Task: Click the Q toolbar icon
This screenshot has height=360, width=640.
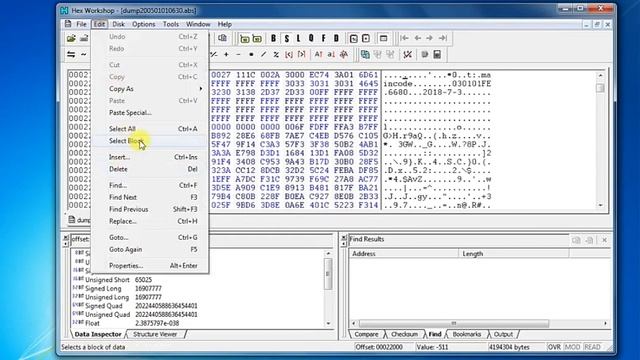Action: (x=311, y=38)
